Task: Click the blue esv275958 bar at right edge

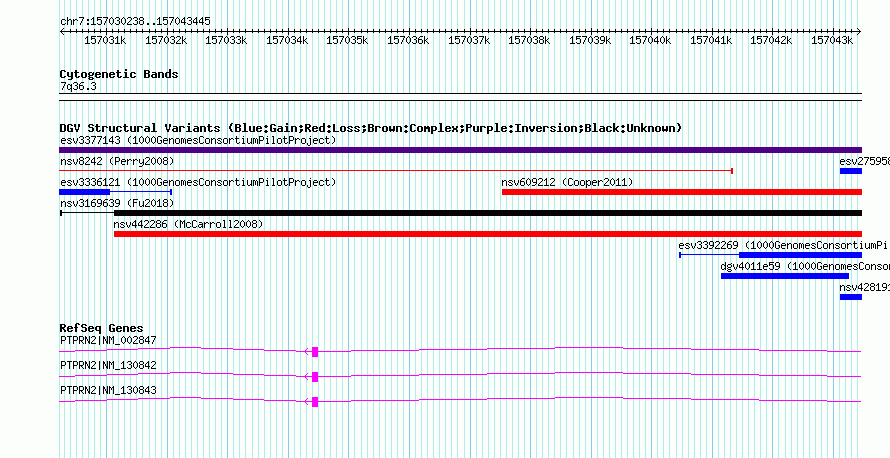Action: [x=851, y=171]
